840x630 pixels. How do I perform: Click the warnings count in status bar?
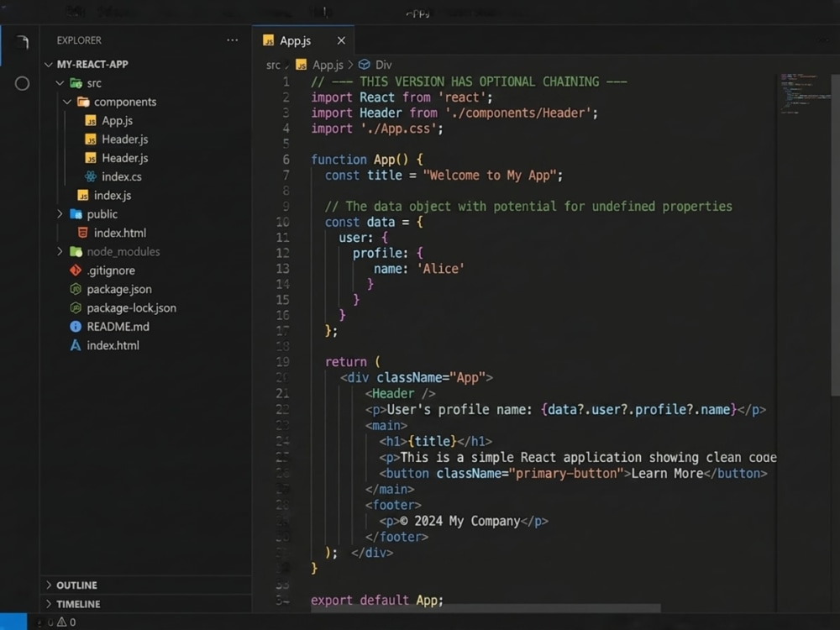pos(67,622)
